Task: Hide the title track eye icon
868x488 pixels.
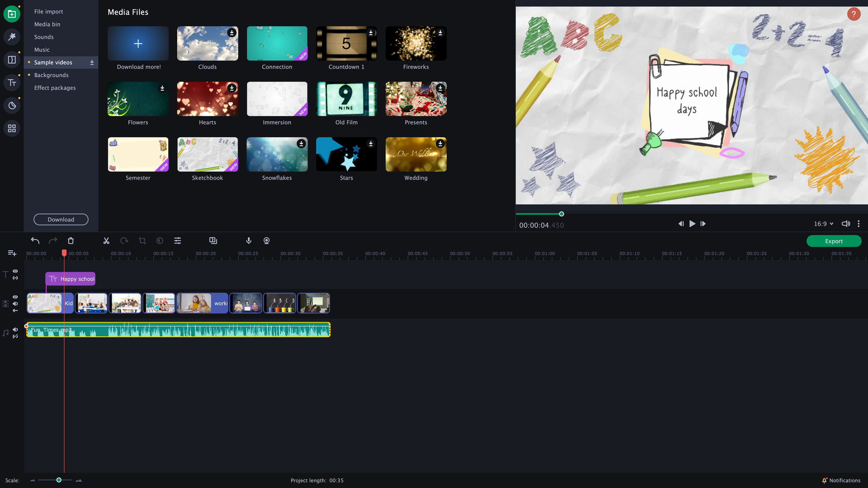Action: [15, 271]
